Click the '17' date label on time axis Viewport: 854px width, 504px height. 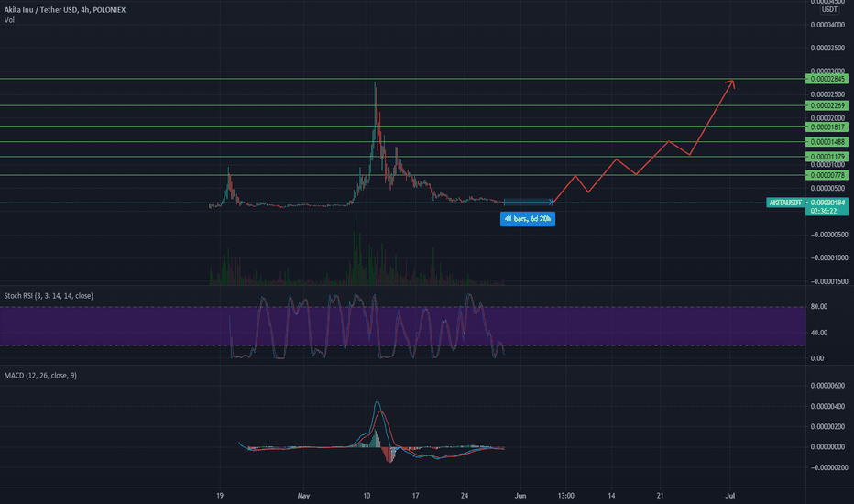coord(416,496)
